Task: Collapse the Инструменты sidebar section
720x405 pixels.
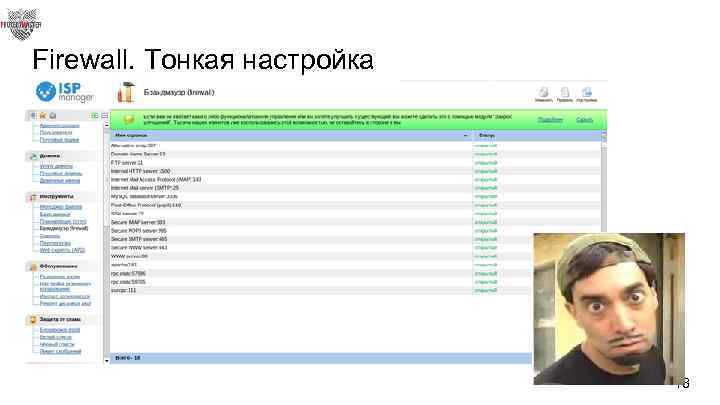Action: pyautogui.click(x=62, y=197)
